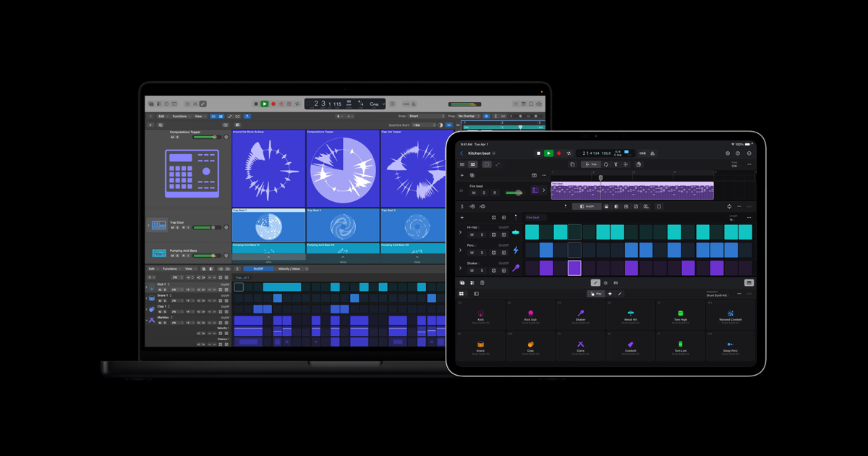Click the Hi-Hat cymbal row icon
Image resolution: width=868 pixels, height=456 pixels.
point(516,232)
